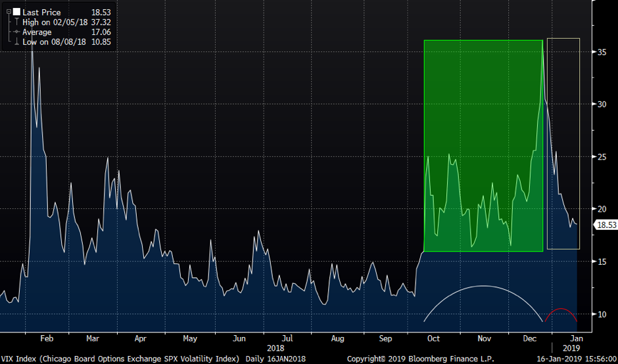Viewport: 618px width, 364px height.
Task: Click the 18.53 value in the legend
Action: 101,12
